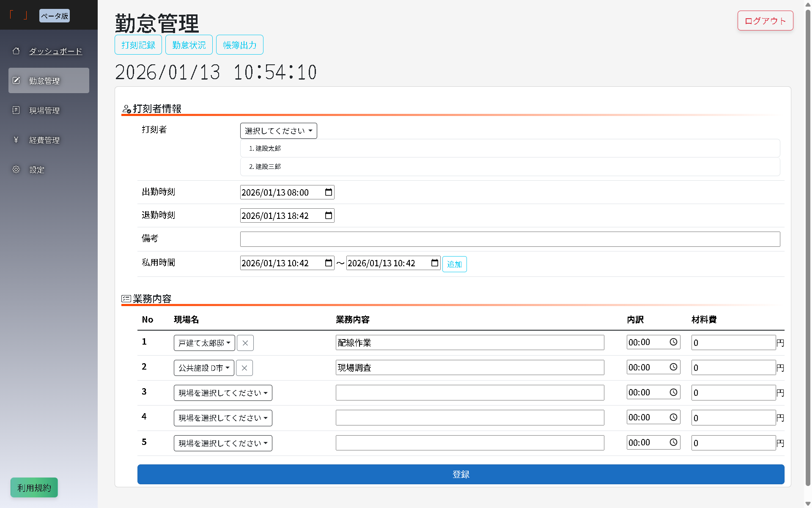The image size is (812, 508).
Task: Open the 利用規約 link
Action: click(34, 487)
